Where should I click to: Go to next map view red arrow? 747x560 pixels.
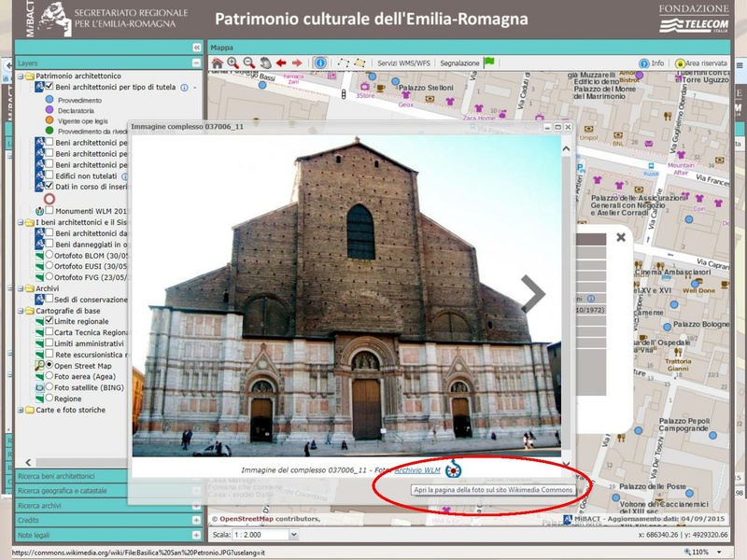point(296,63)
